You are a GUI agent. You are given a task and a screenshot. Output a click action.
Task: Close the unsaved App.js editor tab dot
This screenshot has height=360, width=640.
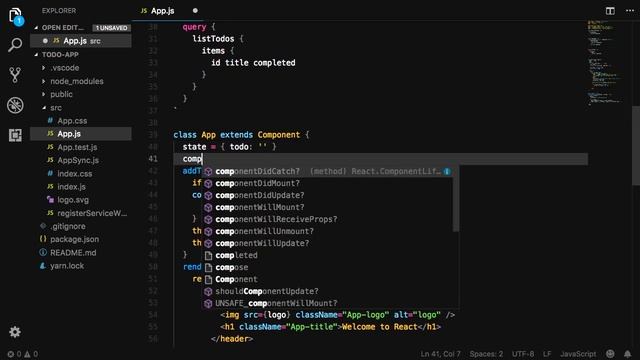195,11
